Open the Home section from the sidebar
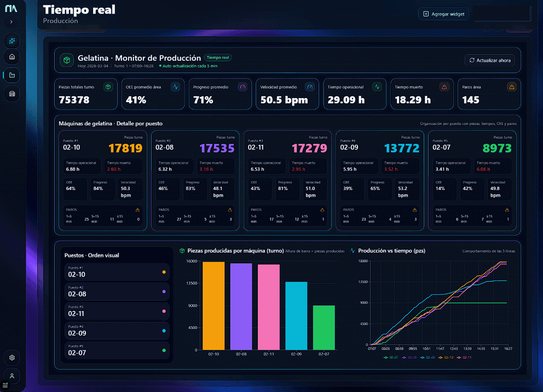This screenshot has height=392, width=543. coord(11,56)
